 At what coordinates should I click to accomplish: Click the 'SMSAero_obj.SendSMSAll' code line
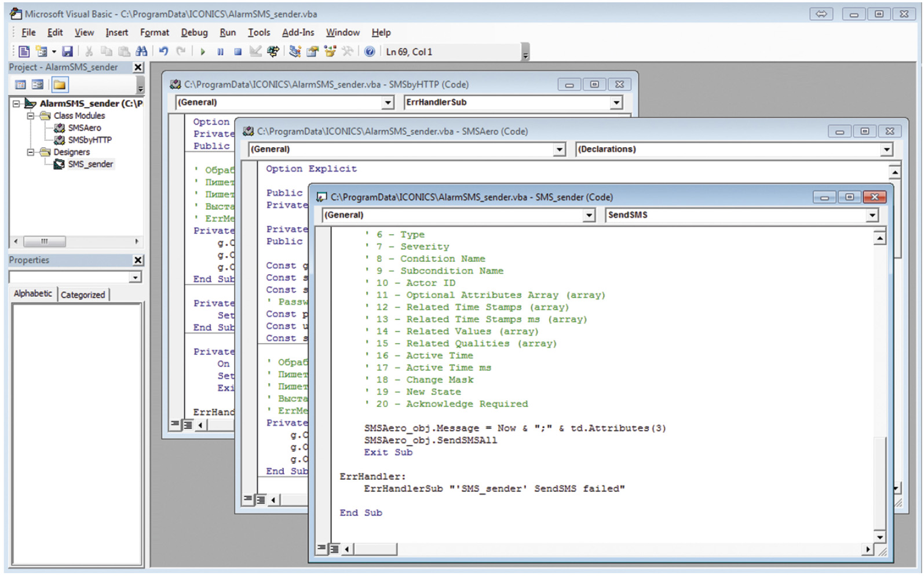point(430,440)
